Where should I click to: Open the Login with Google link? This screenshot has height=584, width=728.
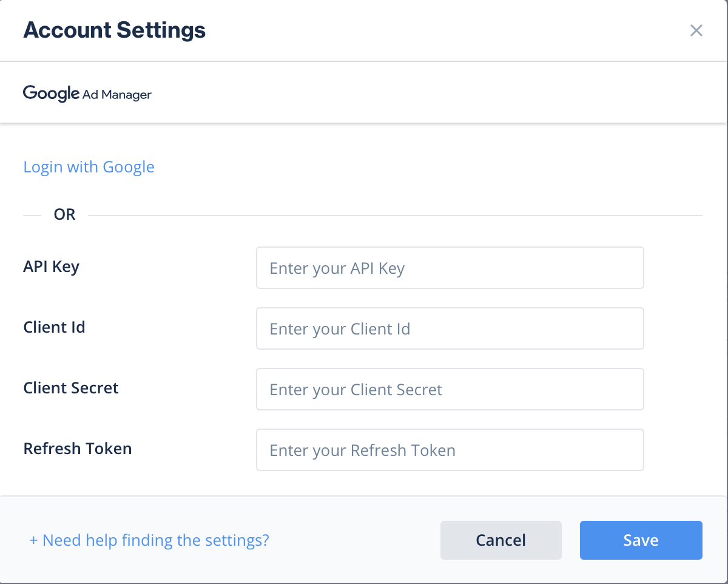click(x=89, y=167)
